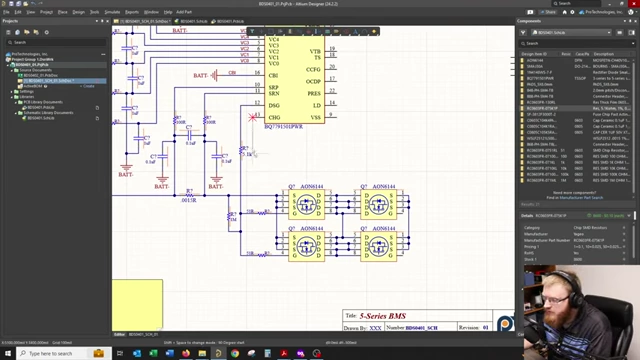
Task: Collapse the PCB Library Documents folder
Action: [16, 102]
